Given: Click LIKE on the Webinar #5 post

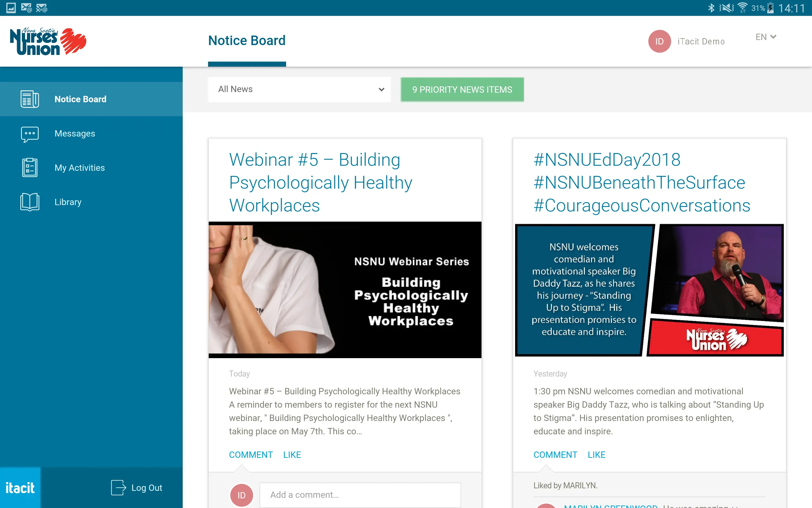Looking at the screenshot, I should pyautogui.click(x=292, y=455).
